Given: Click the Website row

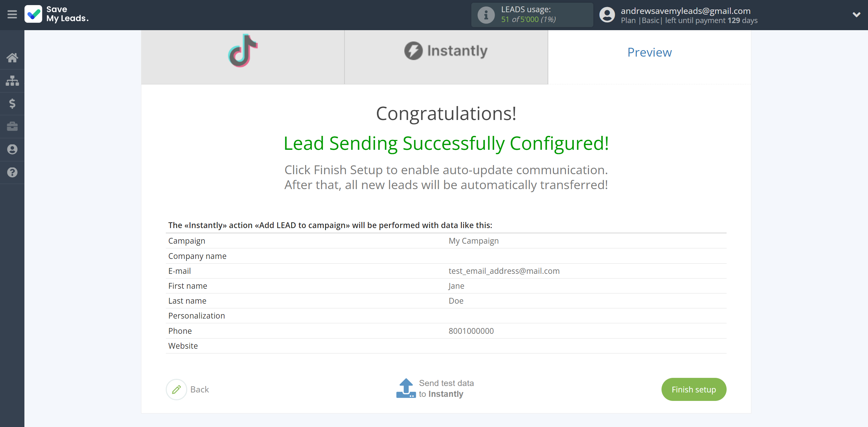Looking at the screenshot, I should tap(446, 346).
